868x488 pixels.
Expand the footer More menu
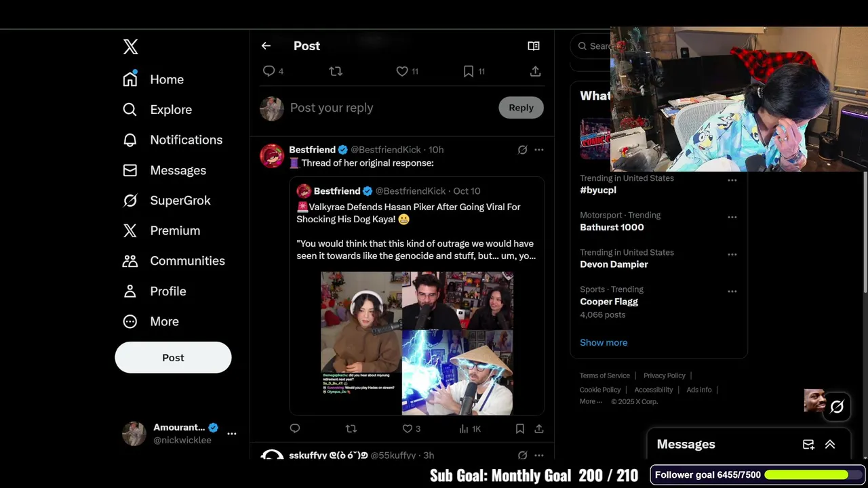coord(591,401)
